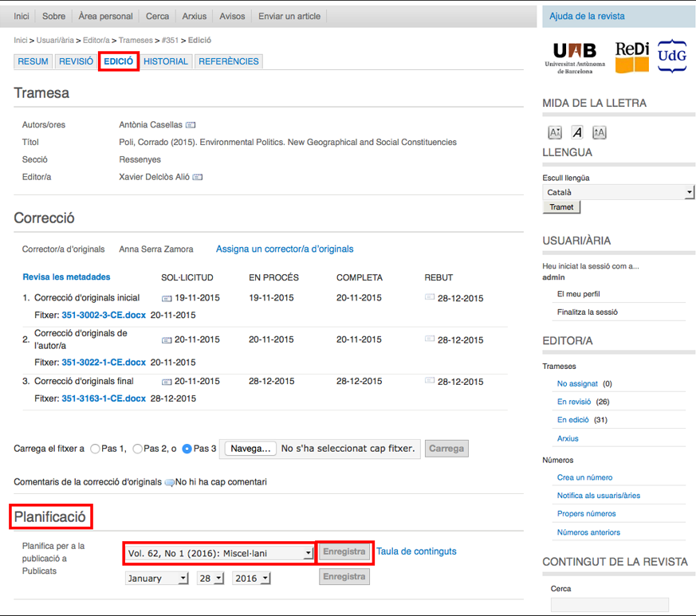The height and width of the screenshot is (616, 696).
Task: Click the increase font size icon
Action: pos(600,132)
